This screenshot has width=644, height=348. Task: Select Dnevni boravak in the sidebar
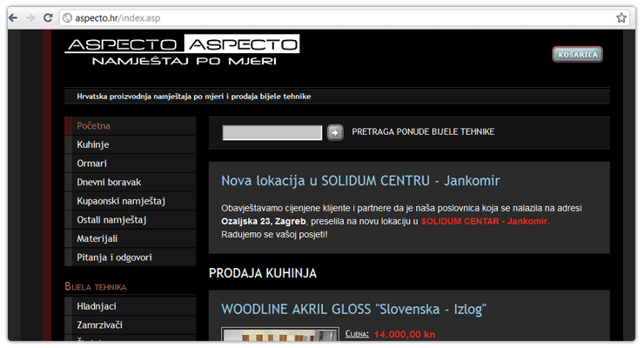[131, 182]
